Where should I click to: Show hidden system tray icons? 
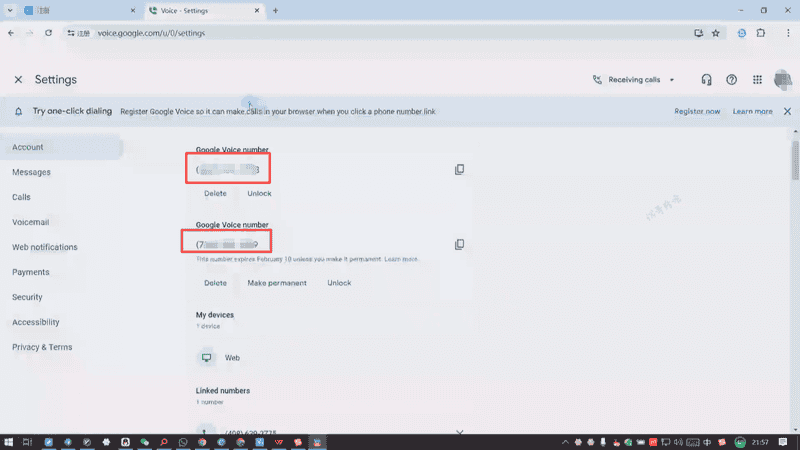565,442
